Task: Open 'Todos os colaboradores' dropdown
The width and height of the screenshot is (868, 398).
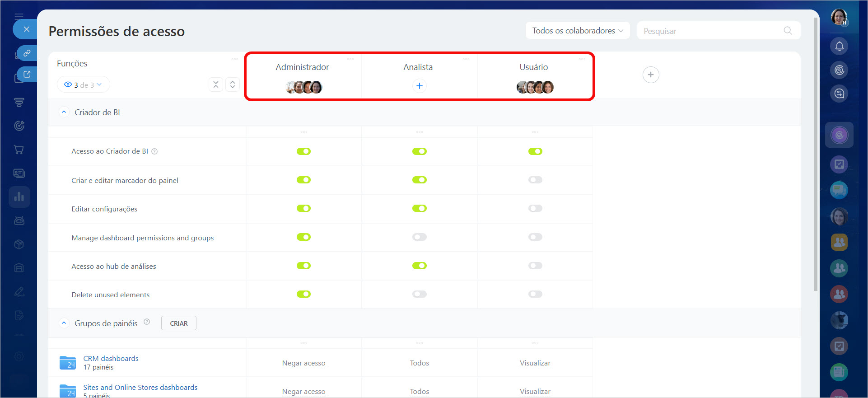Action: [577, 31]
